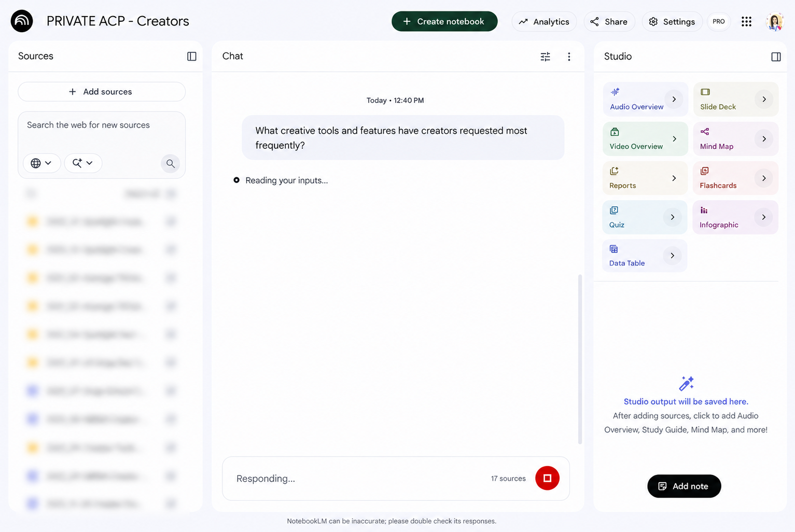Expand Infographic options chevron
Viewport: 795px width, 532px height.
click(x=763, y=217)
